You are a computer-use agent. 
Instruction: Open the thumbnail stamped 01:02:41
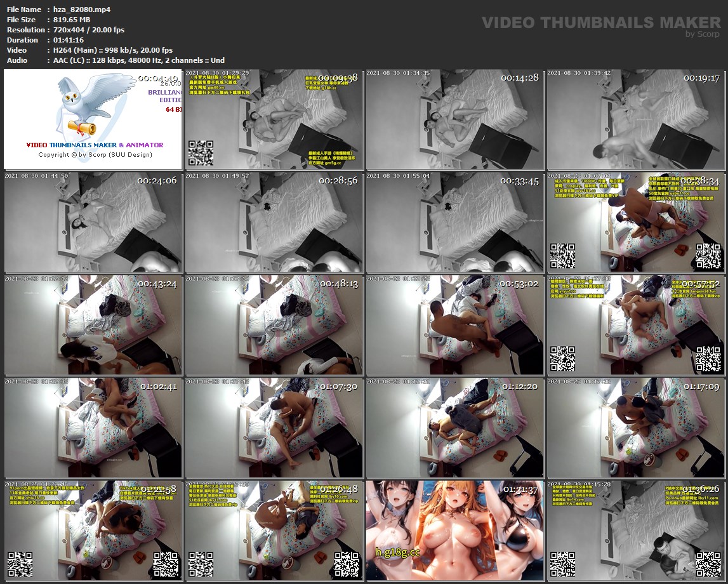tap(93, 428)
